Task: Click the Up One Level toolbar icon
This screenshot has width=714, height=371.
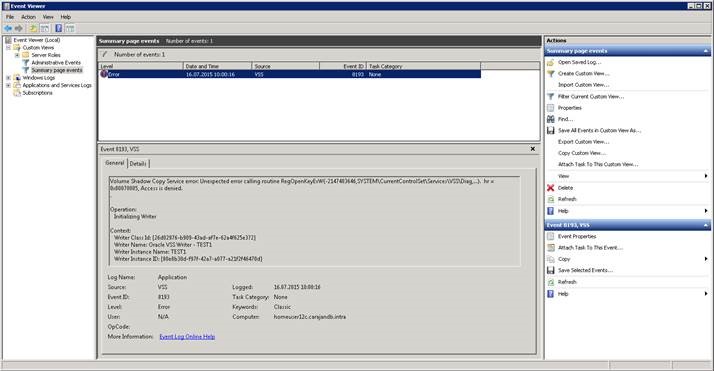Action: pos(33,28)
